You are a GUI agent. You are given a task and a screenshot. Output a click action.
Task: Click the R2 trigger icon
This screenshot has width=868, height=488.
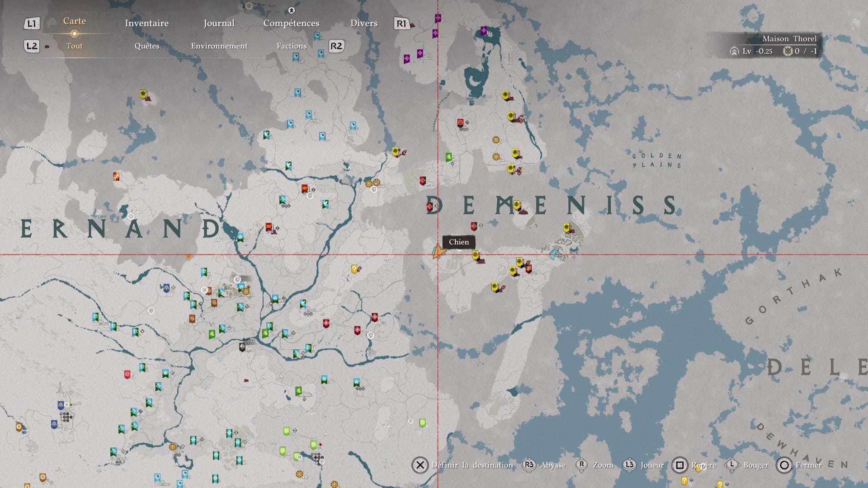[336, 46]
